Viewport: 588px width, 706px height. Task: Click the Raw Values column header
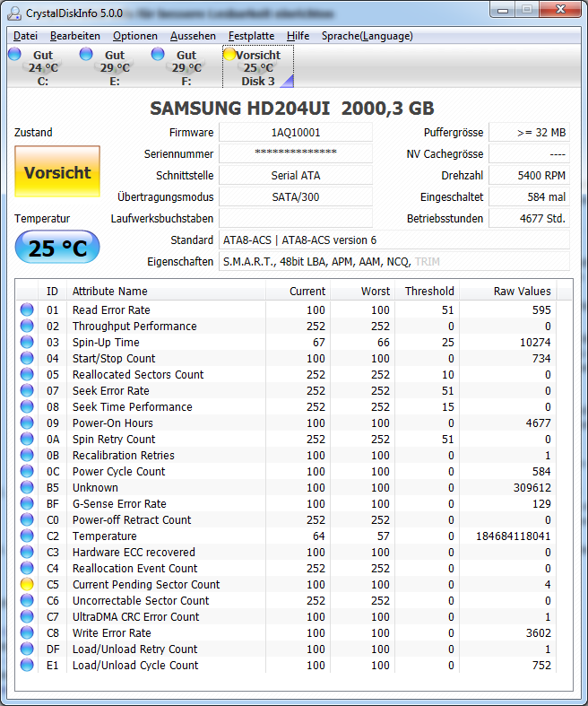(x=507, y=292)
